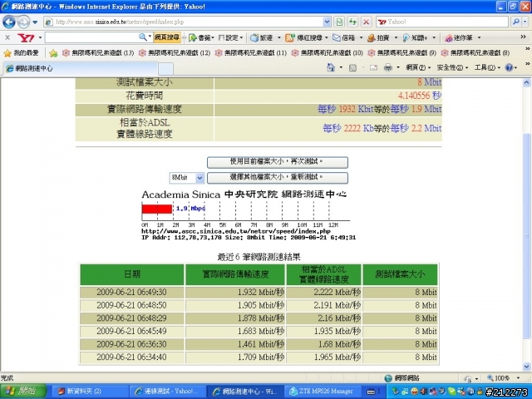Image resolution: width=532 pixels, height=399 pixels.
Task: Switch to taskbar window 連線測試 - Yahoo!
Action: point(168,392)
